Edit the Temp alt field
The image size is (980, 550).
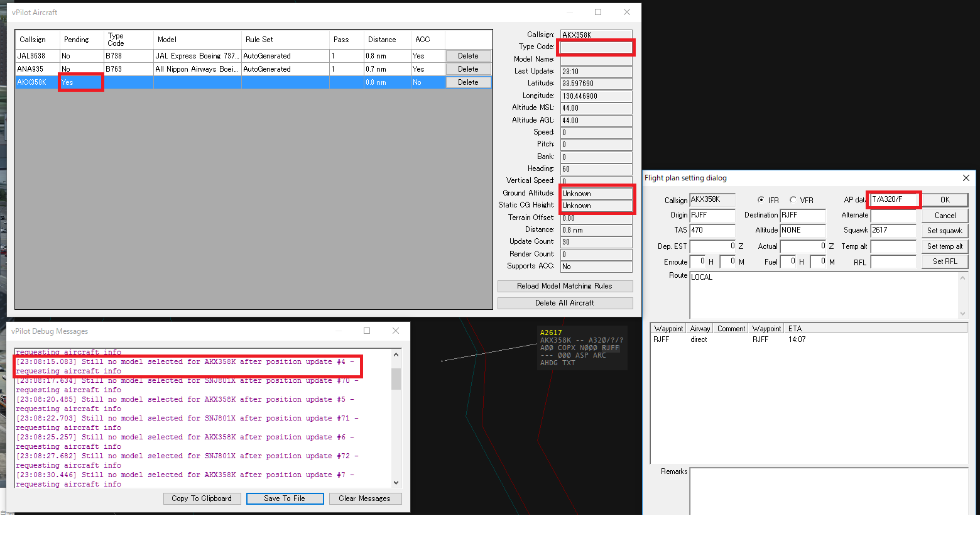coord(893,246)
